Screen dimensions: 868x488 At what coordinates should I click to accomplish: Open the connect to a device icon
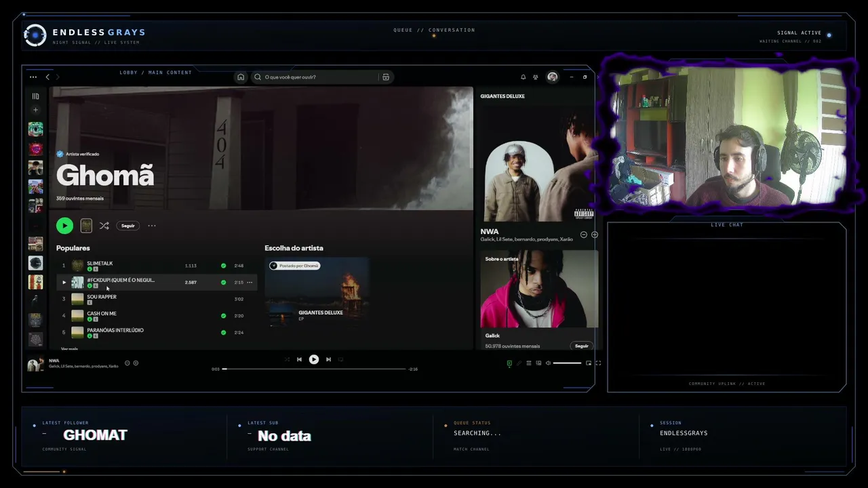(538, 363)
